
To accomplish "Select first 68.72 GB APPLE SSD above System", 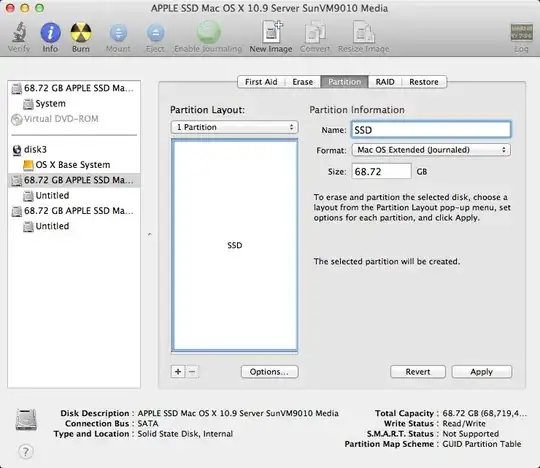I will tap(74, 88).
